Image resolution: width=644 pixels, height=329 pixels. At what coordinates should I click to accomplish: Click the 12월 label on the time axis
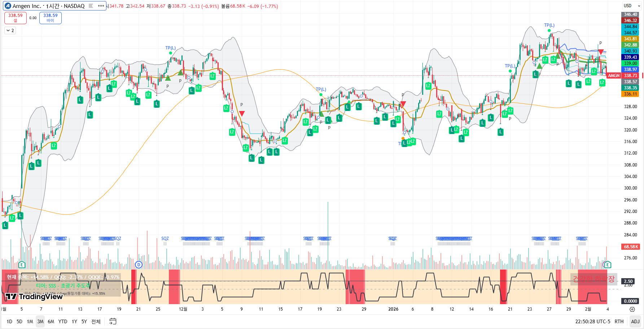[183, 309]
